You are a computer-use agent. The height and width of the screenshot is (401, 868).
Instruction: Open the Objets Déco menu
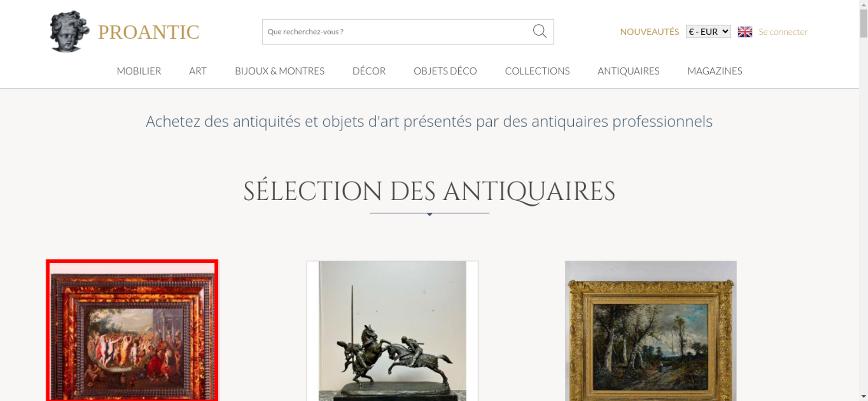point(445,71)
